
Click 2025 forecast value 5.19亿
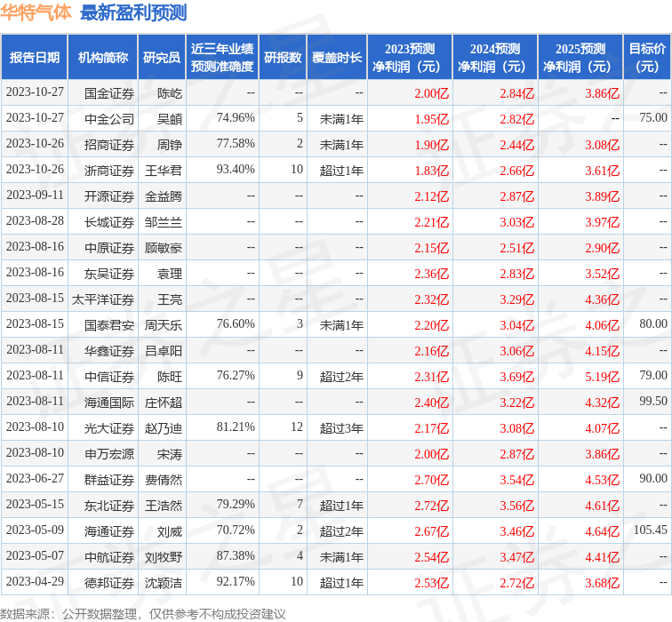(602, 377)
